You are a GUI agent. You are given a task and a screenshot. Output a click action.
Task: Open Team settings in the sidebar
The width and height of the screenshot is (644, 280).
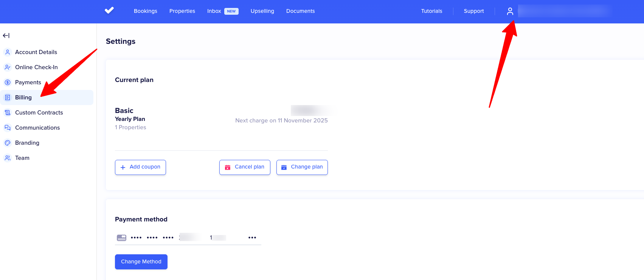click(x=22, y=158)
